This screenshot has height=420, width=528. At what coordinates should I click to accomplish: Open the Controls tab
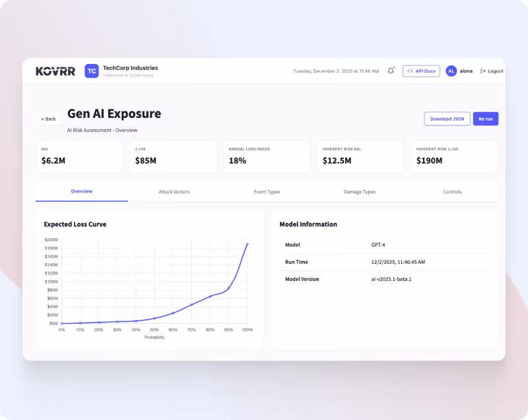[x=452, y=192]
